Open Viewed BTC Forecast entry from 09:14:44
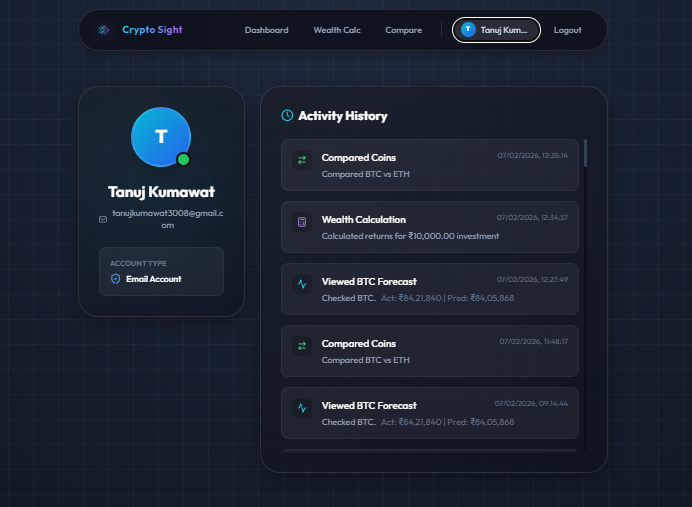The height and width of the screenshot is (507, 692). 430,413
